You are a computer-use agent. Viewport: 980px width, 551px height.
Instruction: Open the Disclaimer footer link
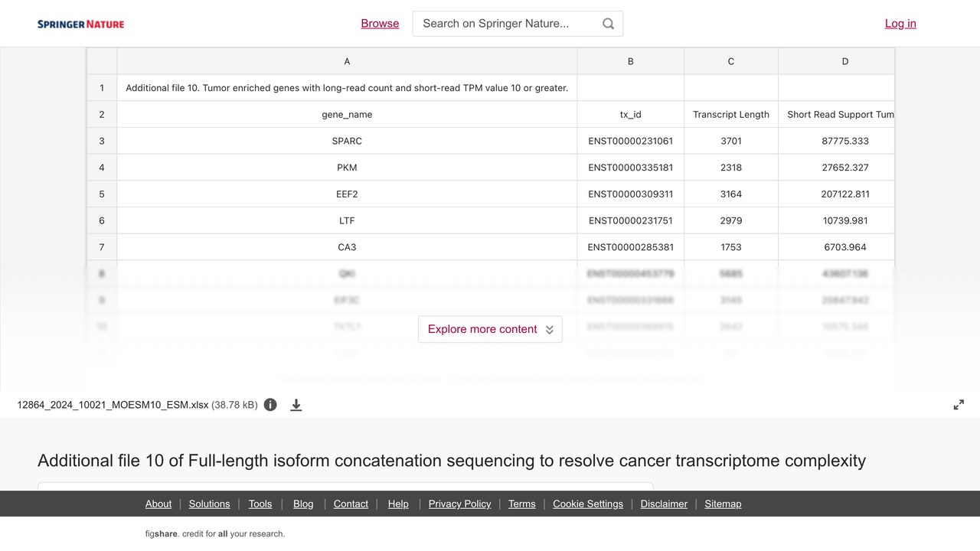[664, 504]
